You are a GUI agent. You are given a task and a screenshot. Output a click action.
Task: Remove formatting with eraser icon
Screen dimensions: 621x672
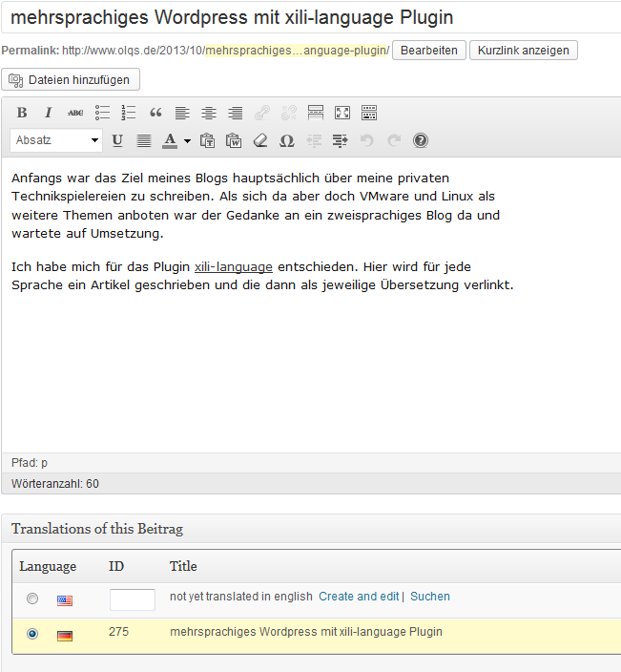pos(260,140)
